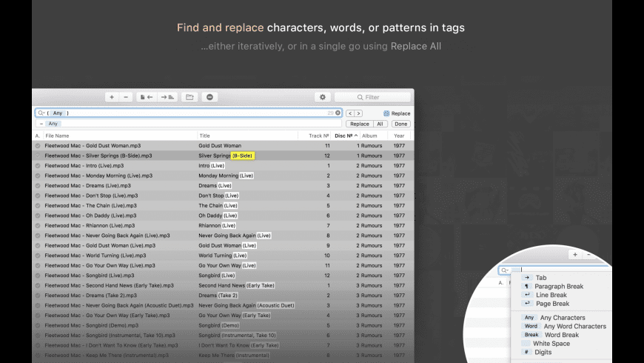Select file Fleetwood Mac - Silver Springs (B-Side).mp3
644x363 pixels.
98,156
